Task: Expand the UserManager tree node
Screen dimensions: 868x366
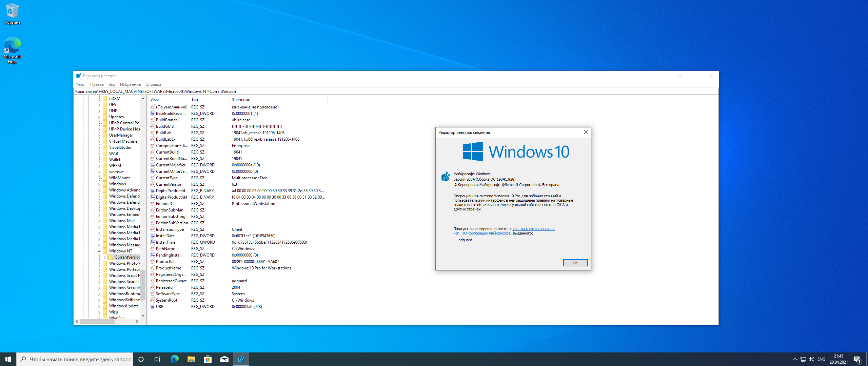Action: coord(99,136)
